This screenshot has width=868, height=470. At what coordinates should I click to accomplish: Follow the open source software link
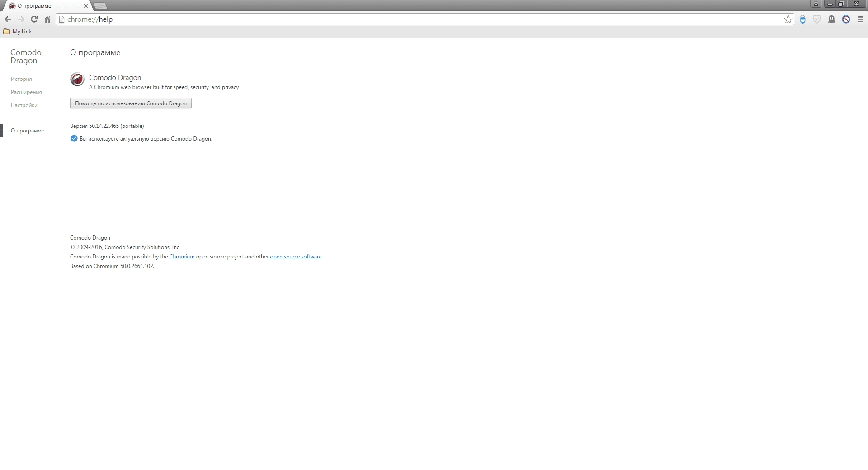pyautogui.click(x=296, y=257)
